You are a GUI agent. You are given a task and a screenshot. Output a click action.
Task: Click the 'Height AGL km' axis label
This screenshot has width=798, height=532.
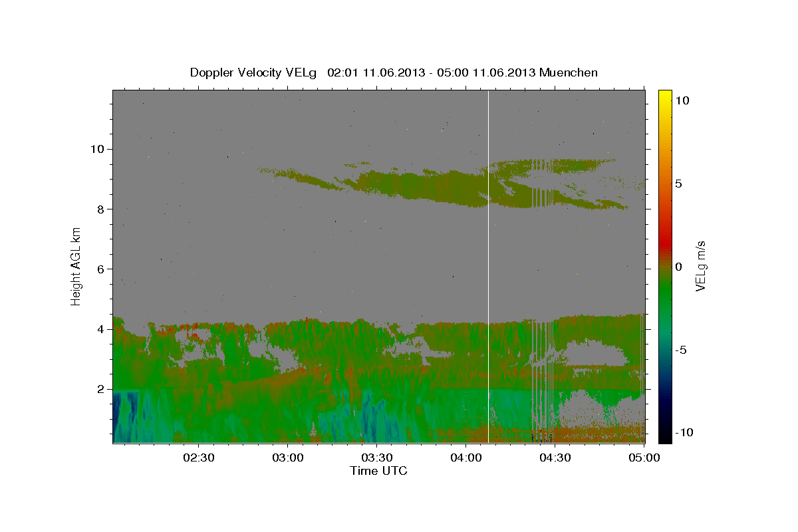76,266
